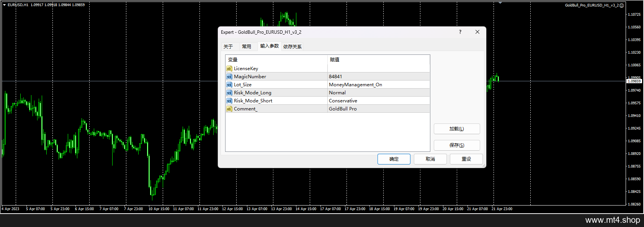This screenshot has width=644, height=227.
Task: Click the 重设 reset button
Action: click(x=466, y=159)
